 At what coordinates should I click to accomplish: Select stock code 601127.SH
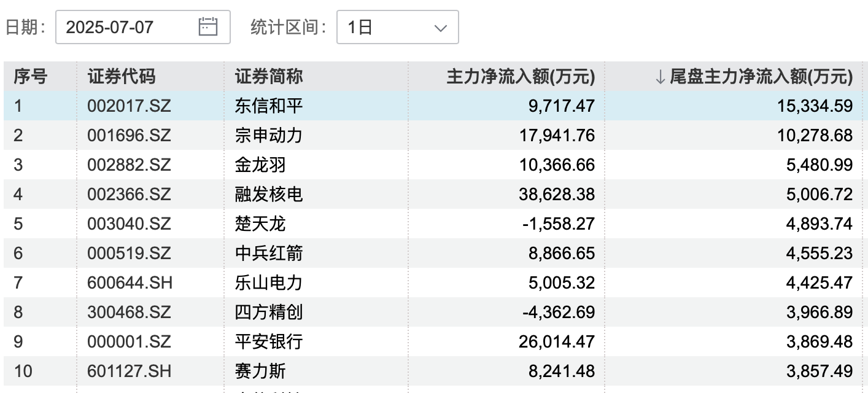point(130,371)
